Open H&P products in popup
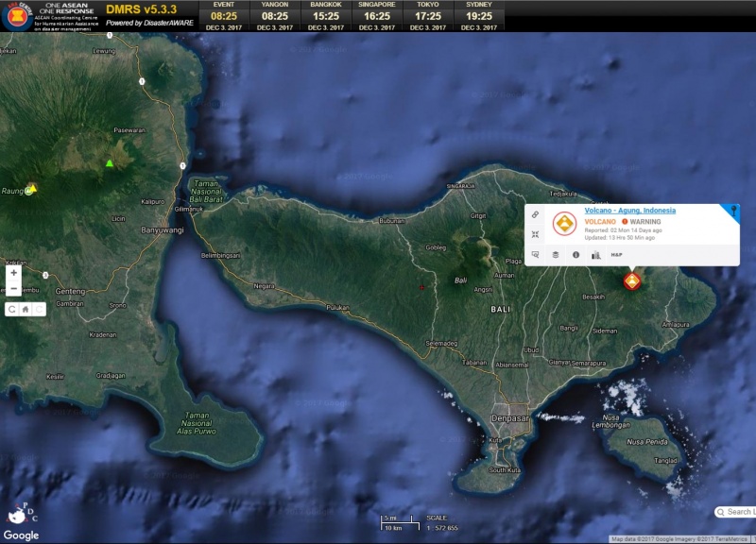Screen dimensions: 756x544 click(x=616, y=254)
